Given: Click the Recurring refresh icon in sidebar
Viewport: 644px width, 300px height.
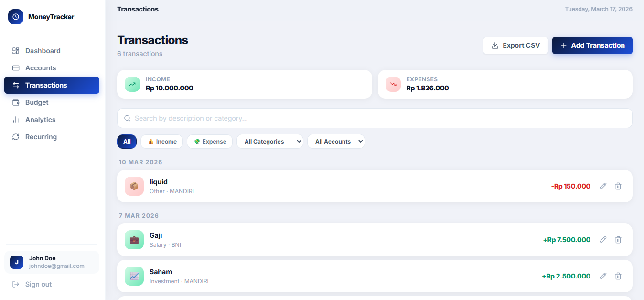Looking at the screenshot, I should [16, 137].
